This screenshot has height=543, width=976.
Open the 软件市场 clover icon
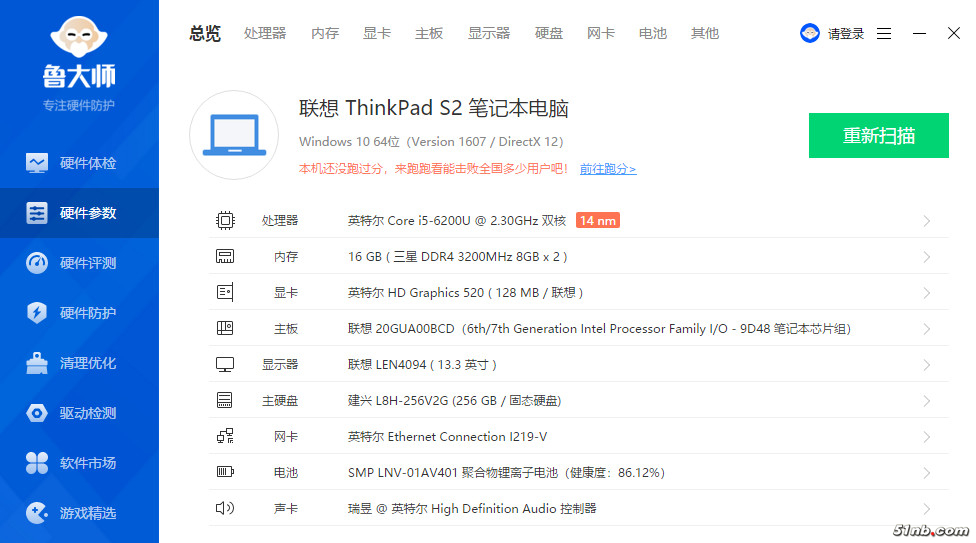tap(37, 463)
